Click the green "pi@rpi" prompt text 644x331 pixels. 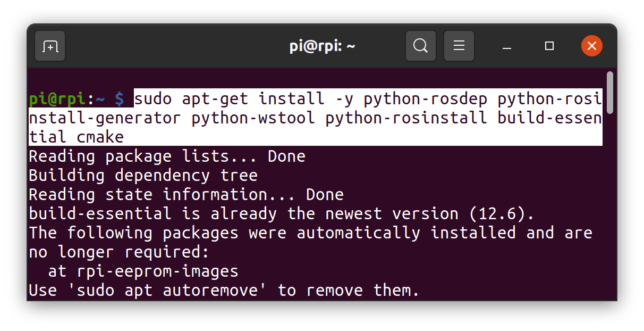point(57,99)
